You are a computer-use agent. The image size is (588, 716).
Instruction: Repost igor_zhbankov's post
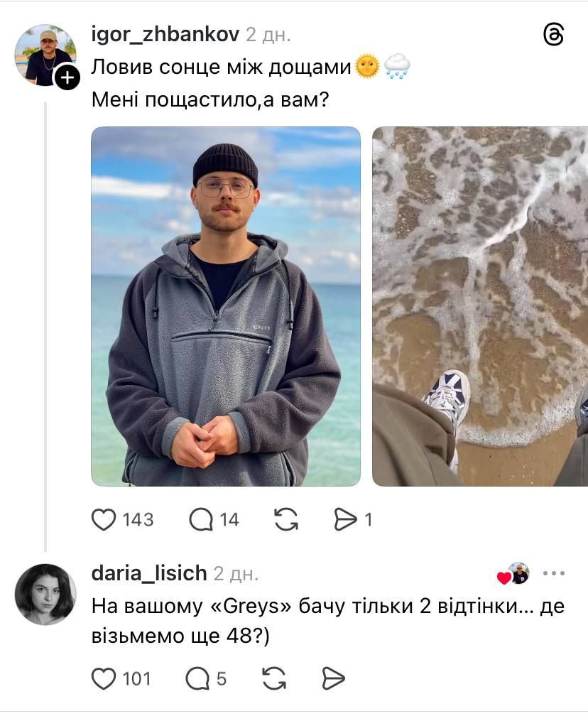click(x=286, y=520)
